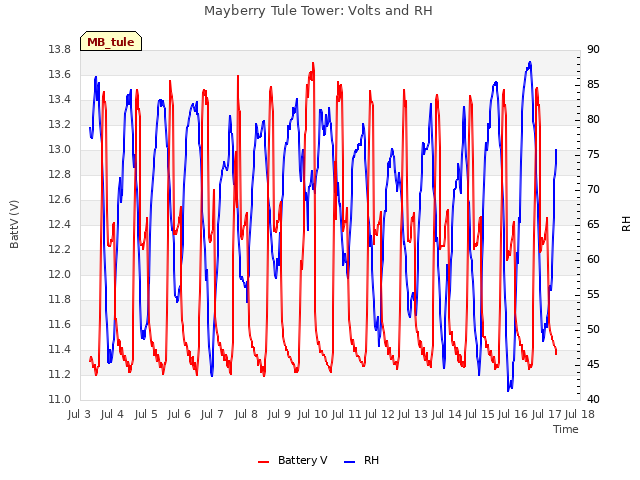Click the Jul 6 tick label
The image size is (640, 480).
click(x=179, y=414)
